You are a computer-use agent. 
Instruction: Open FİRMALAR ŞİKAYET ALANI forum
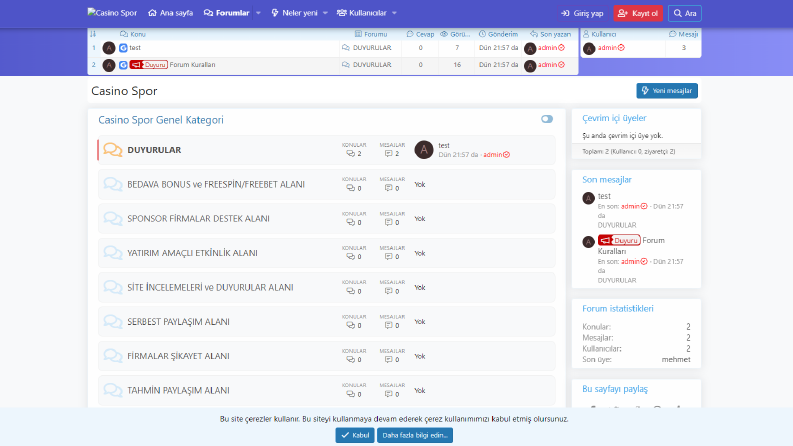179,356
